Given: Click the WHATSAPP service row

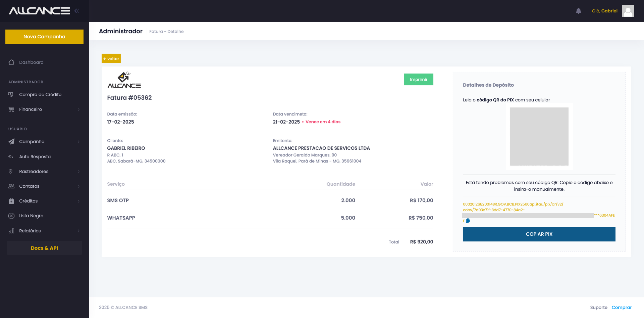Looking at the screenshot, I should [270, 218].
